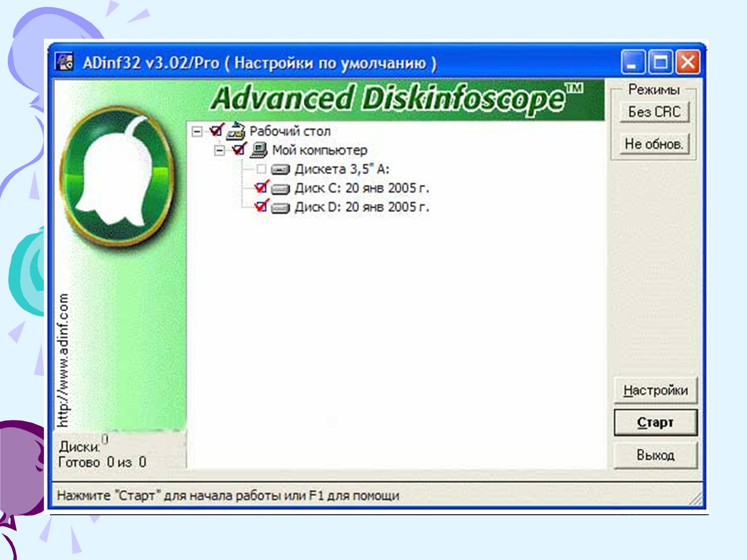The height and width of the screenshot is (560, 747).
Task: Collapse the Мой компьютер tree node
Action: (x=219, y=150)
